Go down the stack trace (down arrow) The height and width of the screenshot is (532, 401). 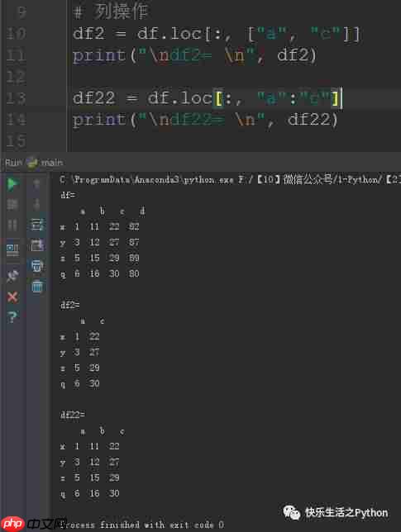(36, 205)
